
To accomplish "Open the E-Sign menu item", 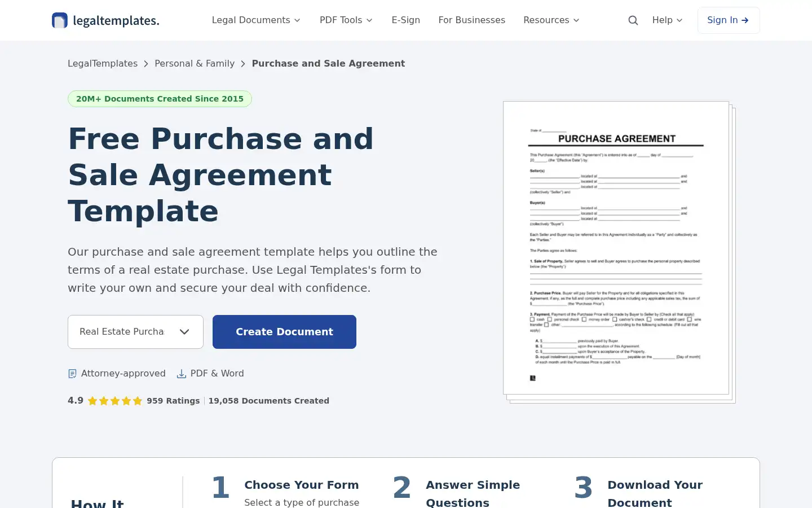I will click(406, 20).
